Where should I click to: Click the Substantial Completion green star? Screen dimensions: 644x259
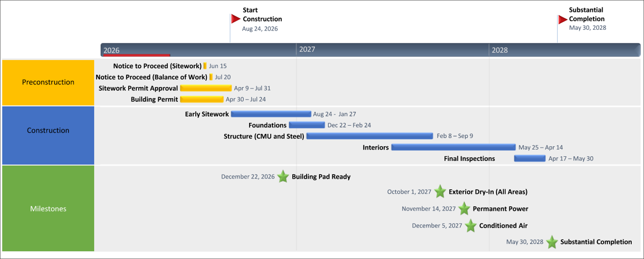point(552,242)
